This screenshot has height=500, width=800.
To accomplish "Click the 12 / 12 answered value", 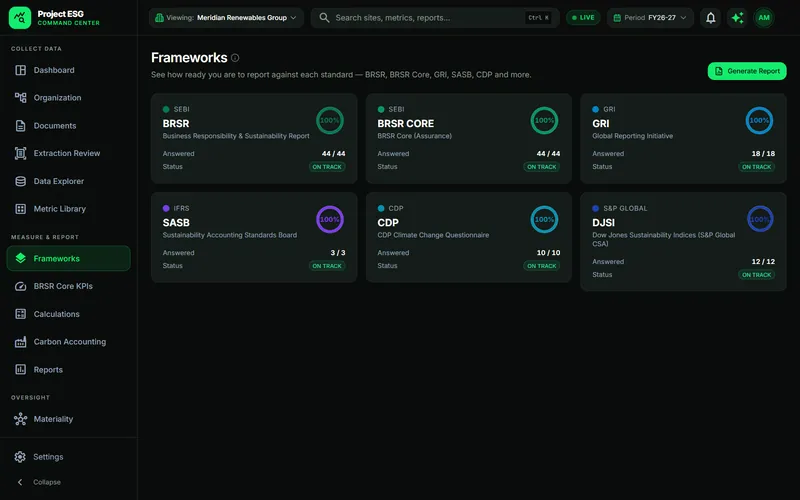I will (763, 262).
